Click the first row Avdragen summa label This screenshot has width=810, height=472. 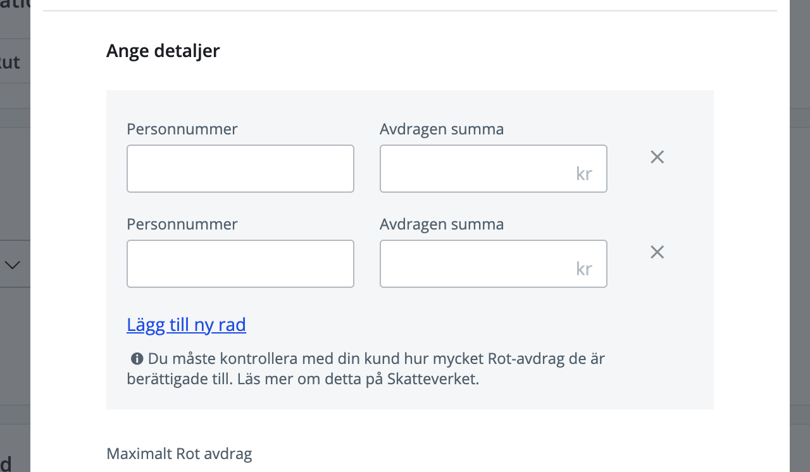[441, 129]
